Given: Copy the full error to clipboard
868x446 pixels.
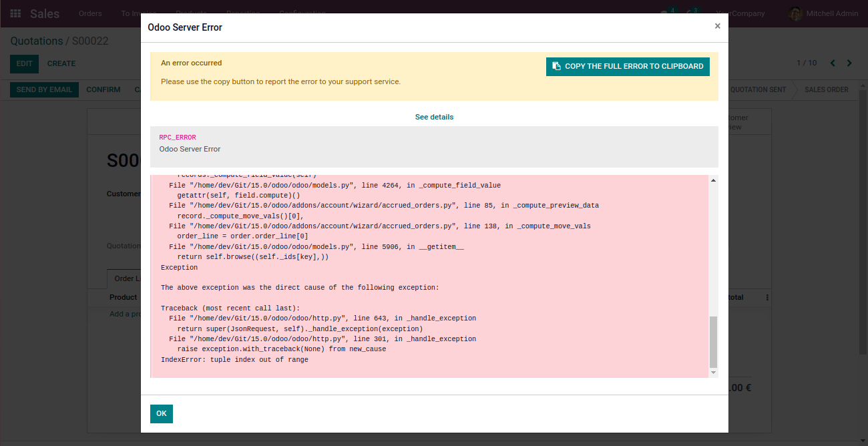Looking at the screenshot, I should pos(628,67).
